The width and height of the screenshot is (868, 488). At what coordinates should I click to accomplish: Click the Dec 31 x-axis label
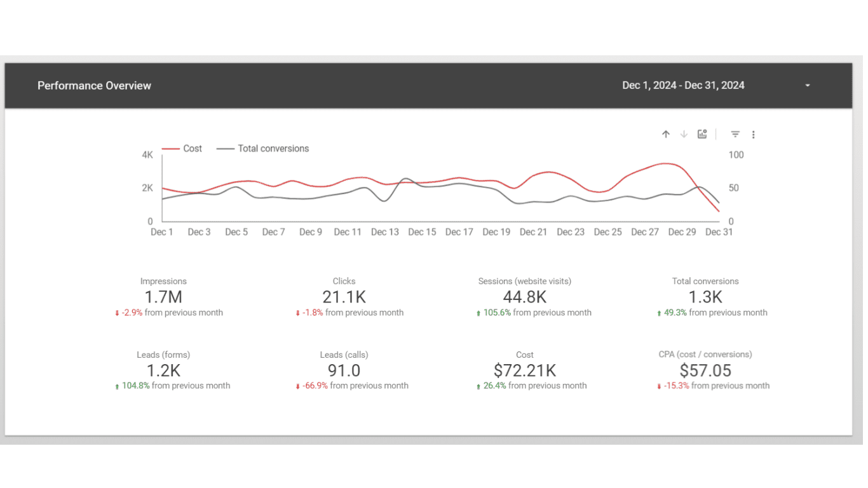(x=719, y=233)
